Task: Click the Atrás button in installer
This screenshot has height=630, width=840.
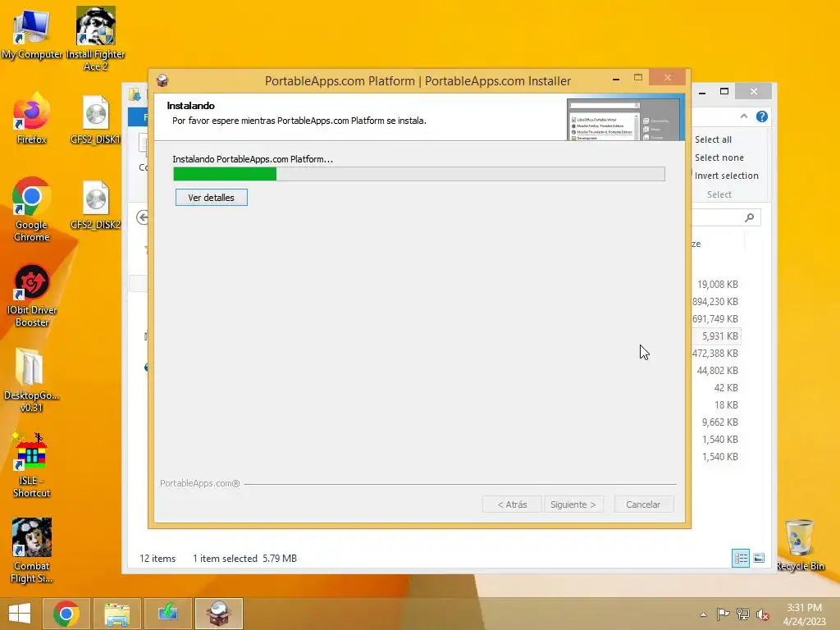Action: [x=512, y=504]
